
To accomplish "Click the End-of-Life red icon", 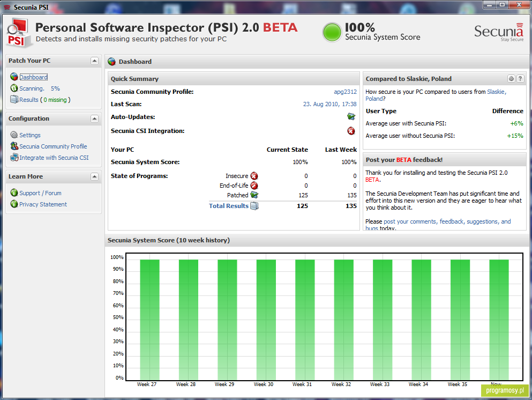I will click(x=254, y=186).
